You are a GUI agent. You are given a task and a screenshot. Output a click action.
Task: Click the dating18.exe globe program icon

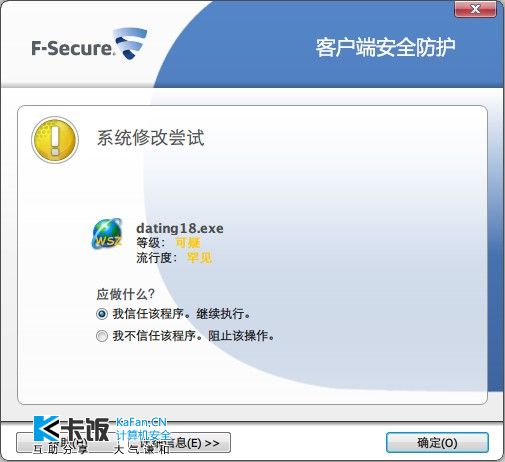tap(107, 234)
